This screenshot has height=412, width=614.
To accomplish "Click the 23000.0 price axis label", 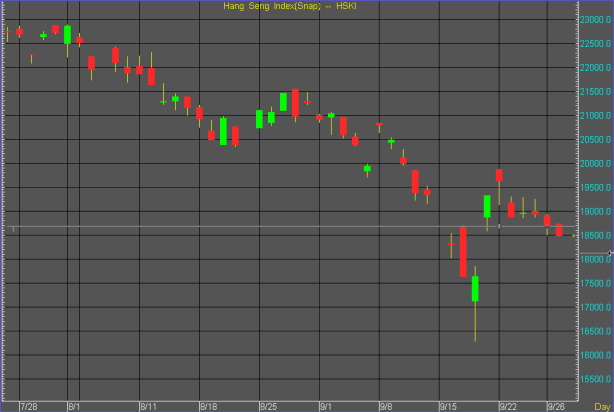I will 595,20.
